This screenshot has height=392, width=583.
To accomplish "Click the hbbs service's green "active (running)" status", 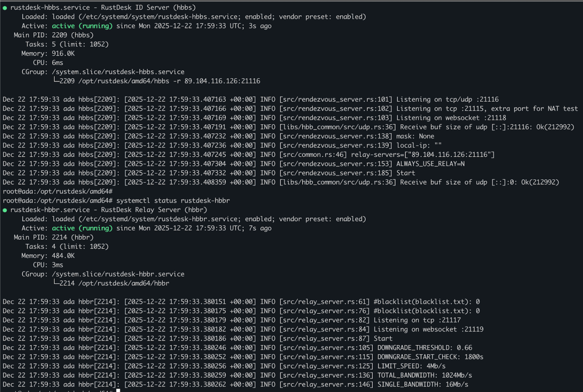I will pyautogui.click(x=82, y=26).
